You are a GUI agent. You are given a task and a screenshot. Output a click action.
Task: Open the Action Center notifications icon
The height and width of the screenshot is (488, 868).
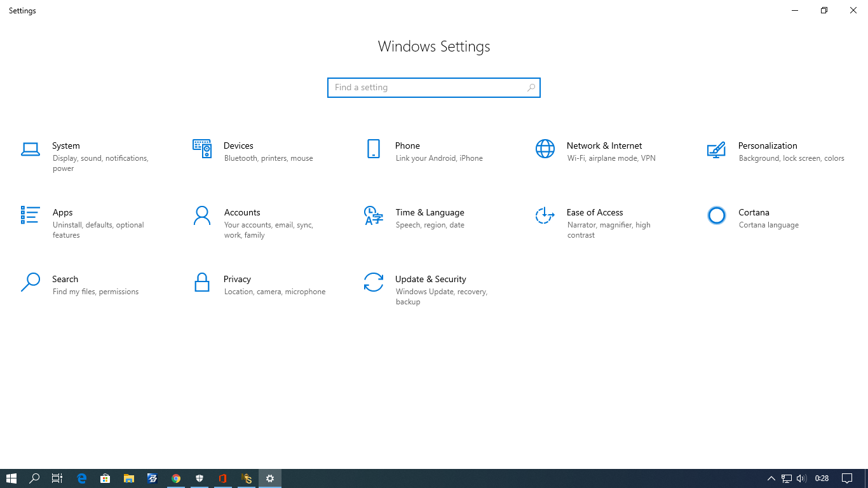point(847,478)
